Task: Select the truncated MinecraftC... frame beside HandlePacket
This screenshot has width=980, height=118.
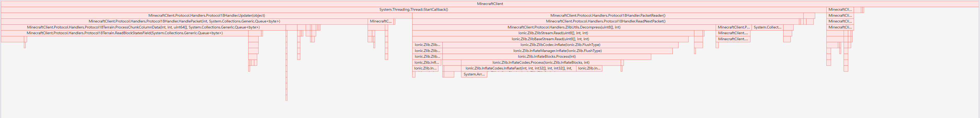Action: coord(380,21)
